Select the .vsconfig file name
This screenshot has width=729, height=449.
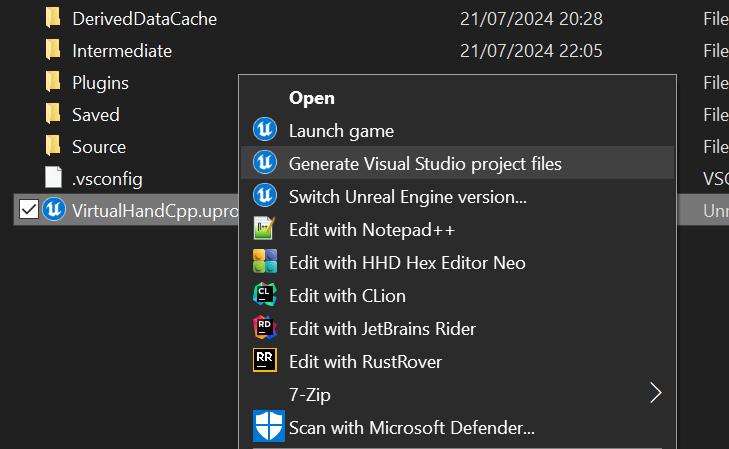pyautogui.click(x=107, y=179)
